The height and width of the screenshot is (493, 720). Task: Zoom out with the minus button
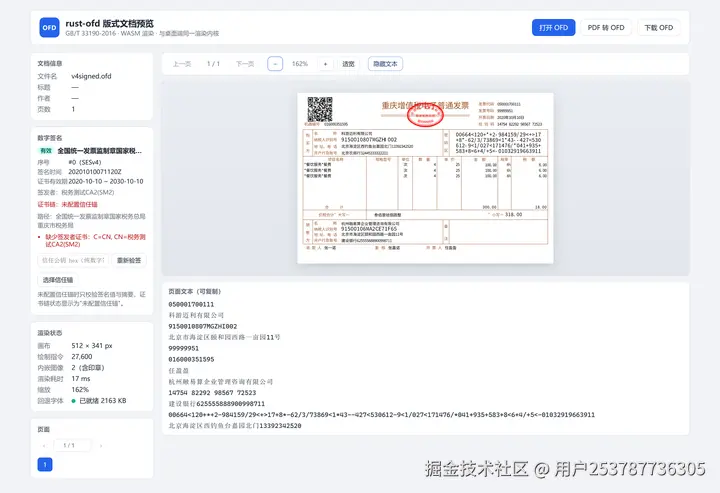pos(275,64)
